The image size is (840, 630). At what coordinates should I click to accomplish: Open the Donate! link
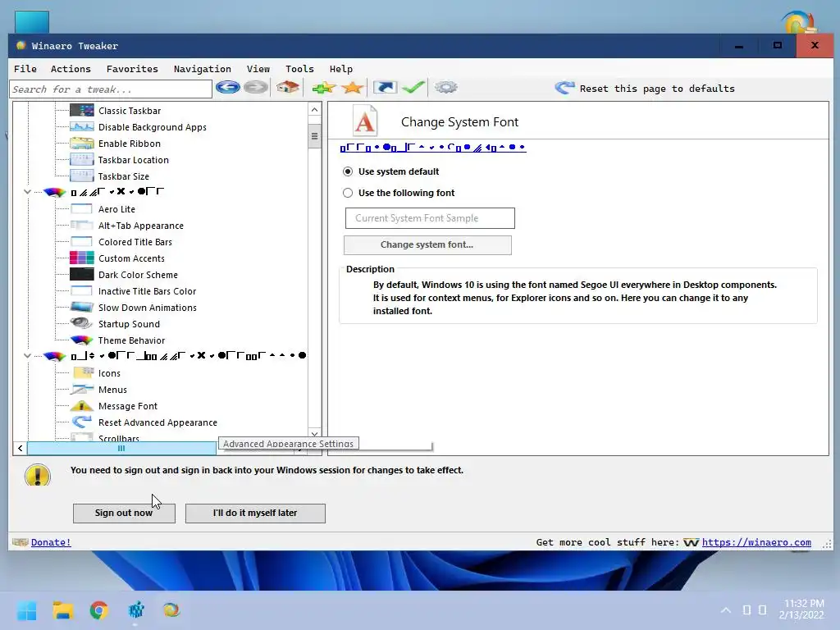(x=51, y=542)
